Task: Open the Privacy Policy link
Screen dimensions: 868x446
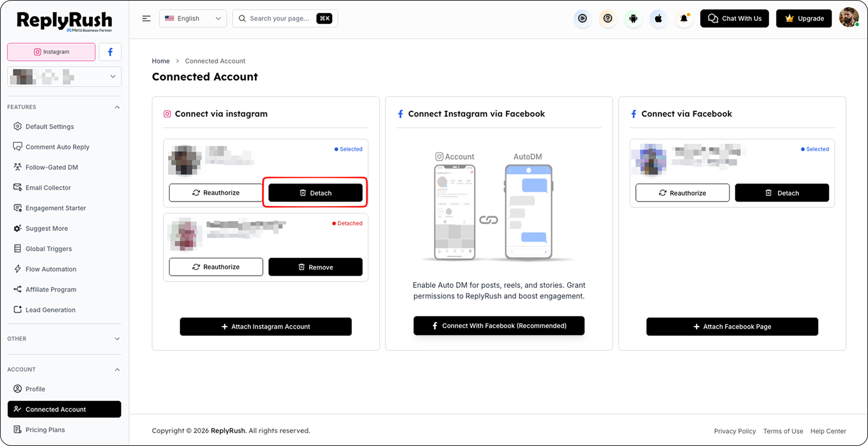Action: (x=735, y=431)
